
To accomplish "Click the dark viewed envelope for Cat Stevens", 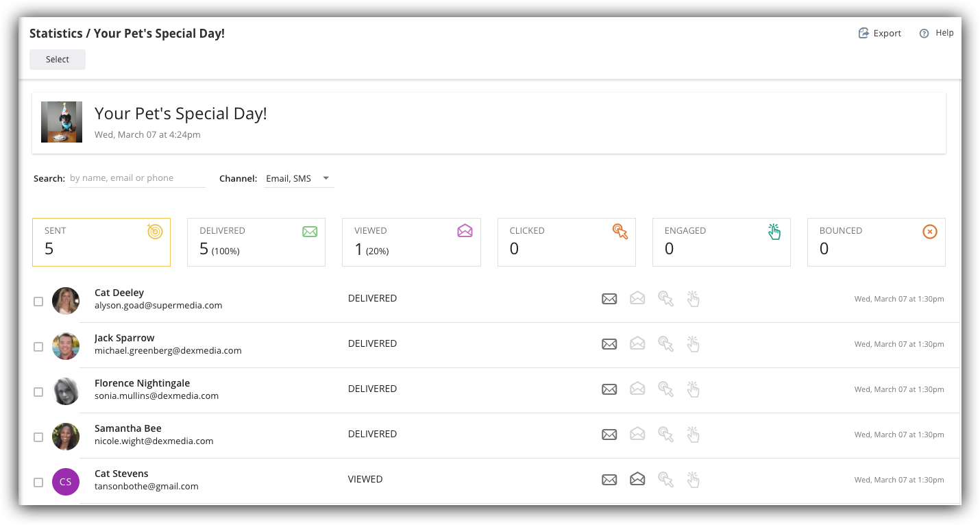I will [x=637, y=479].
